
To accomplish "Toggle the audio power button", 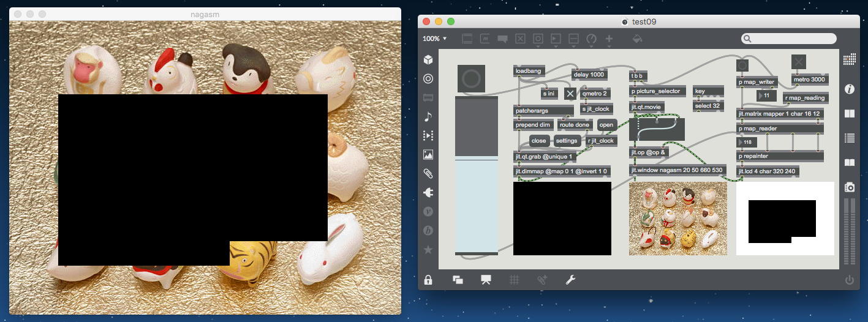I will tap(849, 280).
